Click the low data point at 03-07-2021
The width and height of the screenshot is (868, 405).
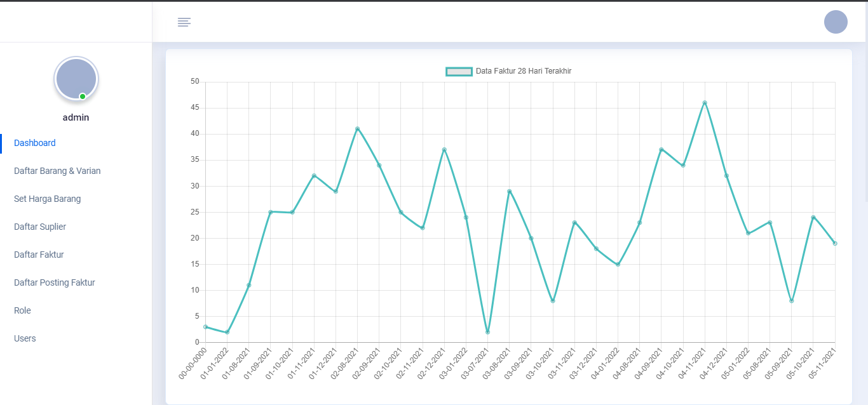[x=487, y=332]
